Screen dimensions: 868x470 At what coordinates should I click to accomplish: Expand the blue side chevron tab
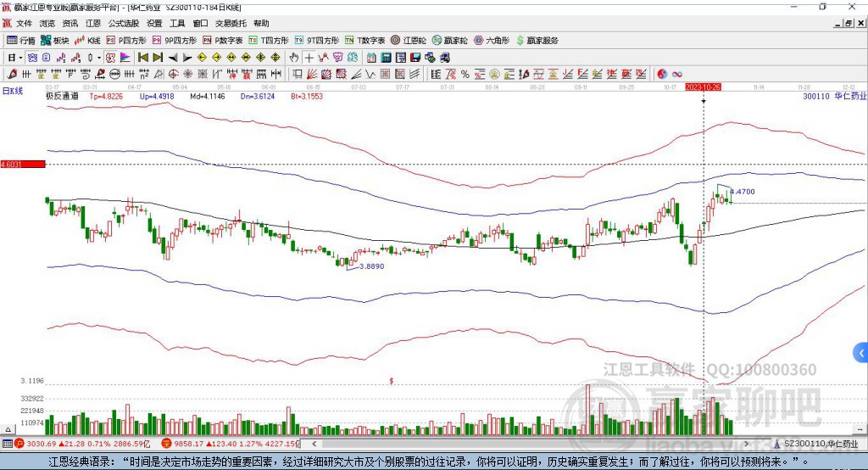(861, 353)
